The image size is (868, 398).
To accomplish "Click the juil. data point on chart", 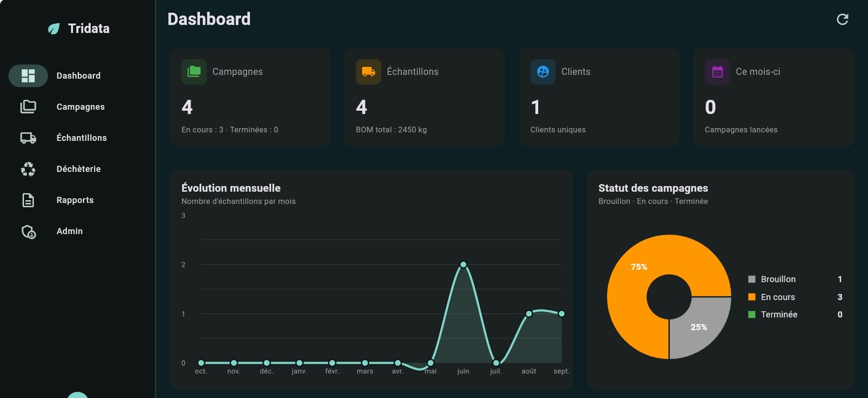I will pyautogui.click(x=496, y=363).
